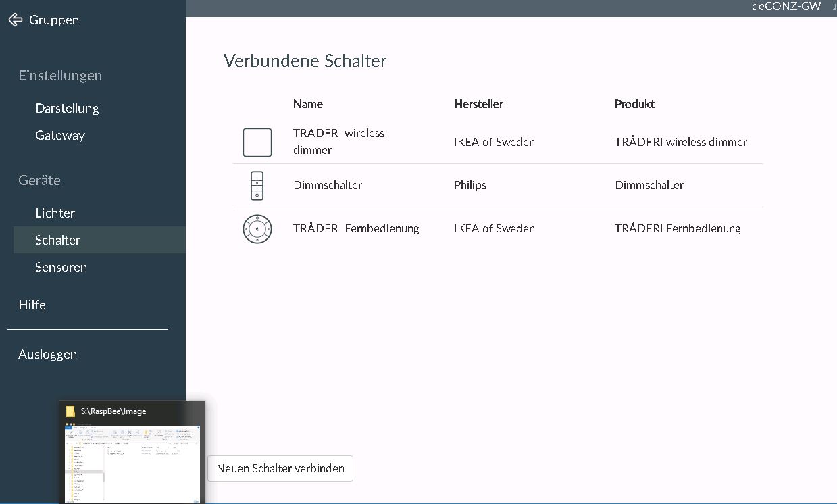Select Schalter in the sidebar

(58, 240)
